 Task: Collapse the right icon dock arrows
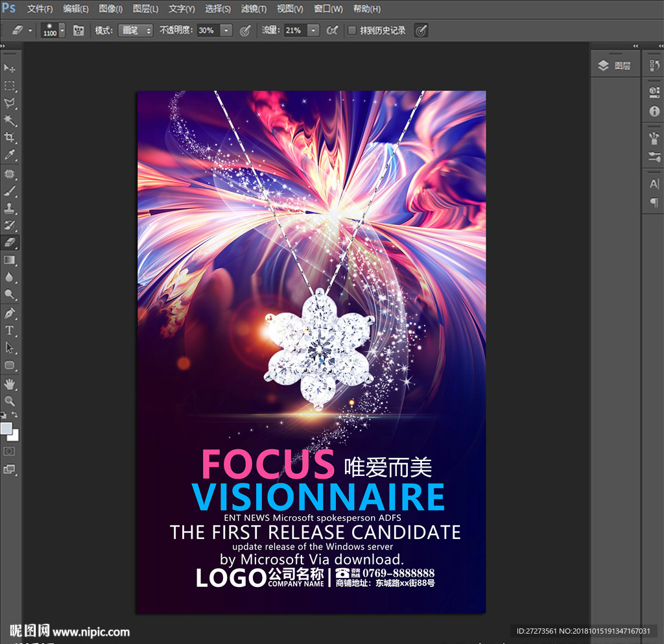point(661,46)
